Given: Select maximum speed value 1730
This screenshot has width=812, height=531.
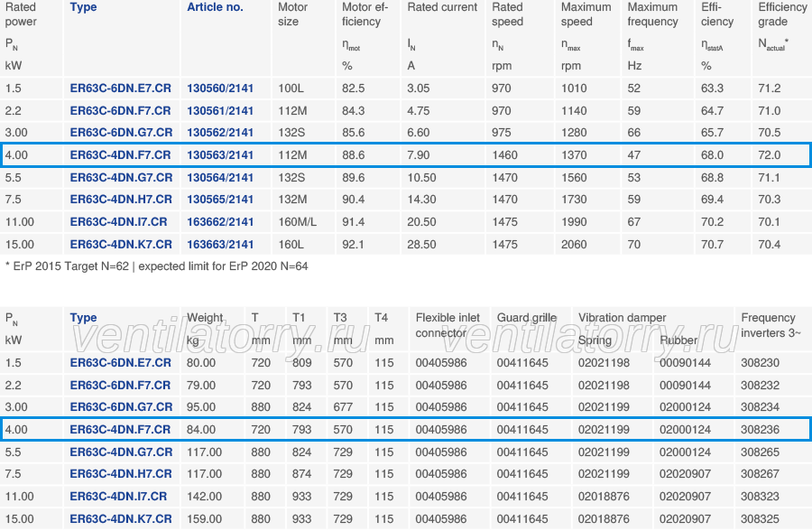Looking at the screenshot, I should [x=574, y=199].
